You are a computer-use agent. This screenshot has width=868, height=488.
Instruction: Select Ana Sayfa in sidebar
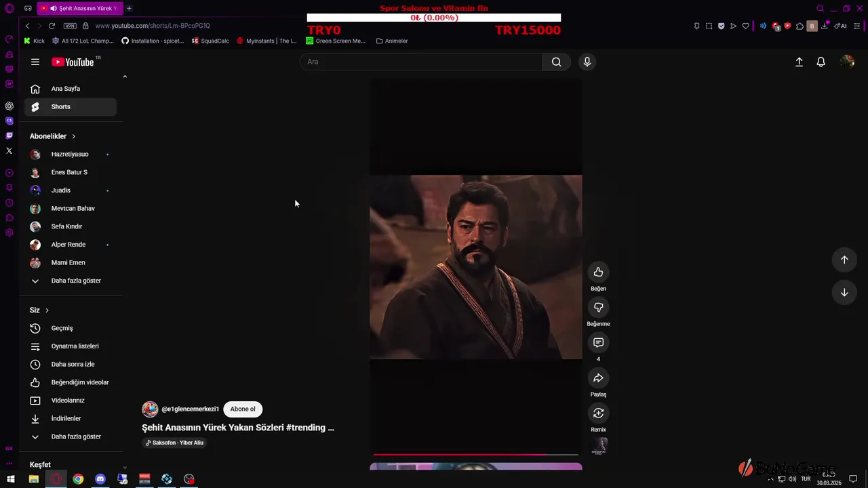click(71, 89)
